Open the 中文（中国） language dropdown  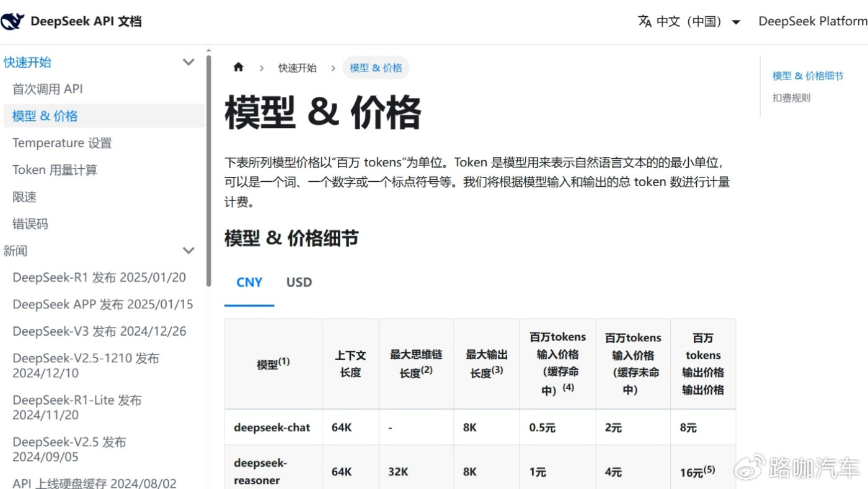coord(689,22)
